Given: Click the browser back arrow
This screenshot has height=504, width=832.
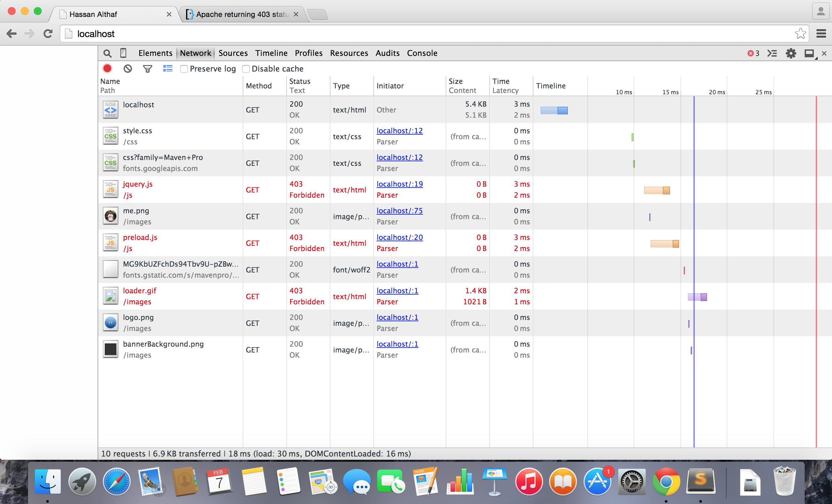Looking at the screenshot, I should click(x=11, y=33).
